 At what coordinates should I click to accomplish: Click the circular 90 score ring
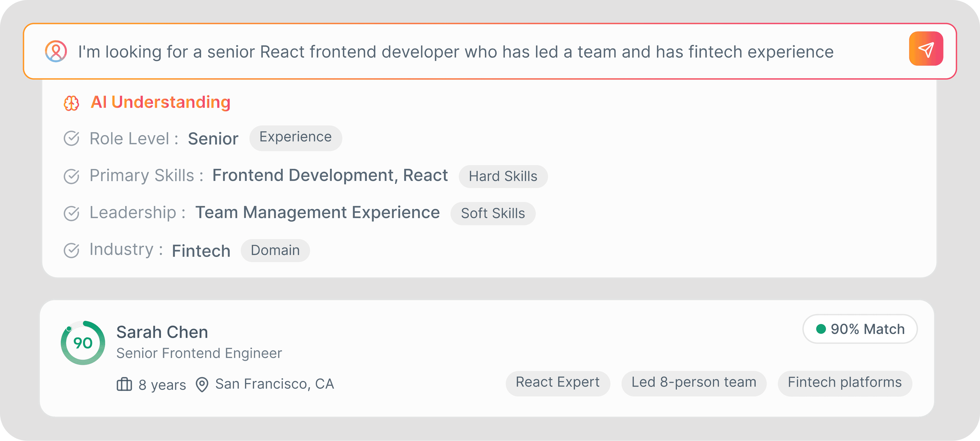click(x=83, y=343)
